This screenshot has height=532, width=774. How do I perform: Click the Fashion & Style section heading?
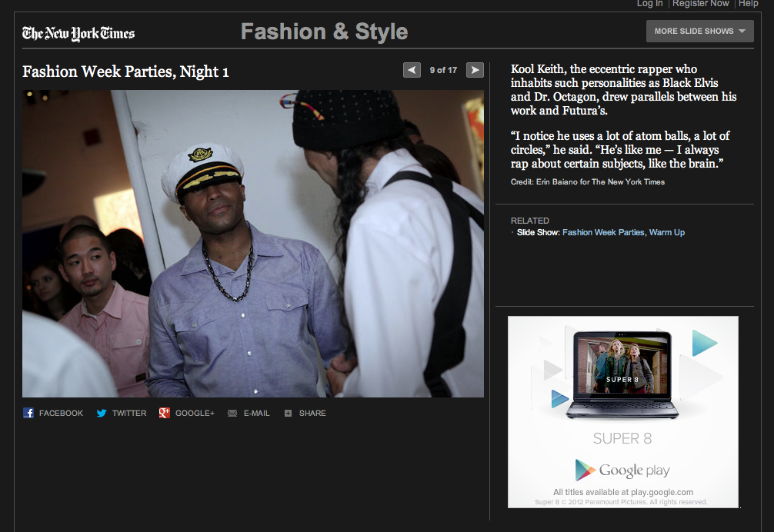click(x=324, y=32)
